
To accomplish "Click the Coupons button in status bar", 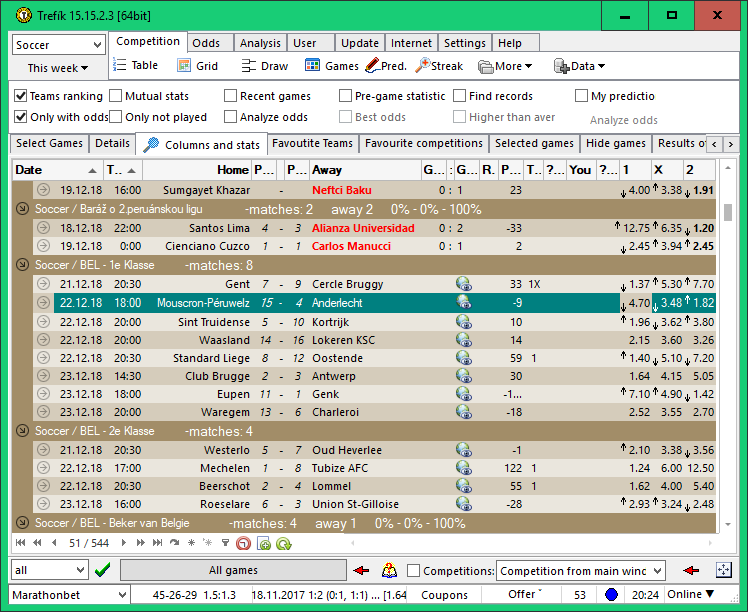I will (x=443, y=595).
